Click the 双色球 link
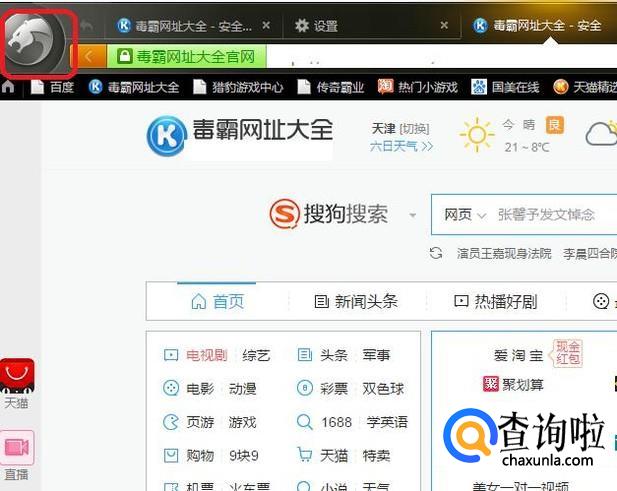 coord(383,389)
